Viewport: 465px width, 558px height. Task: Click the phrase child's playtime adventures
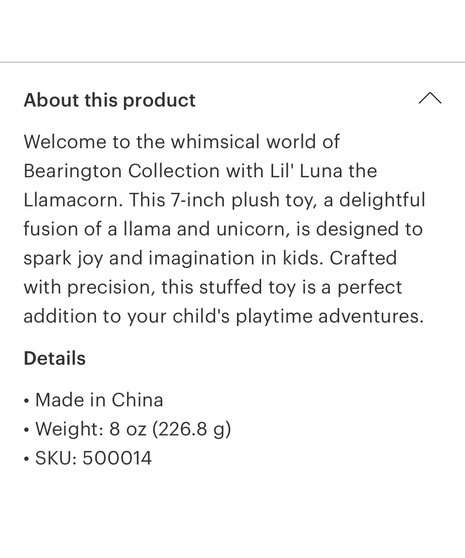click(298, 317)
